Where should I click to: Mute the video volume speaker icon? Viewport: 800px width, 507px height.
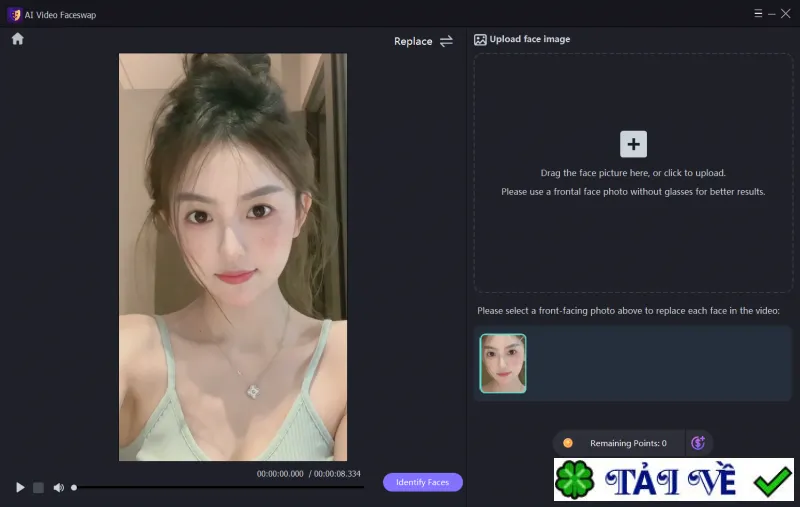59,488
